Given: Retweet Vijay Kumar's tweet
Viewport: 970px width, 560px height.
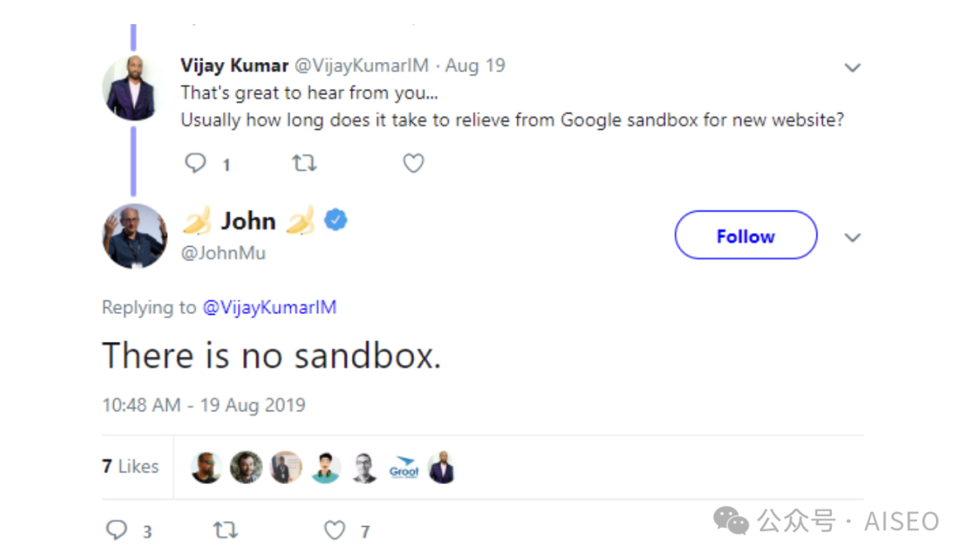Looking at the screenshot, I should pos(304,163).
